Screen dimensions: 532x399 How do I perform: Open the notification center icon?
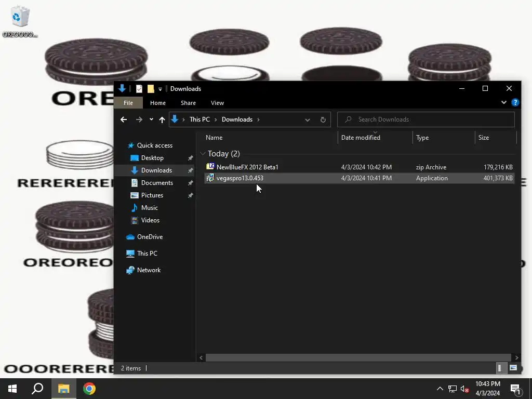coord(515,389)
